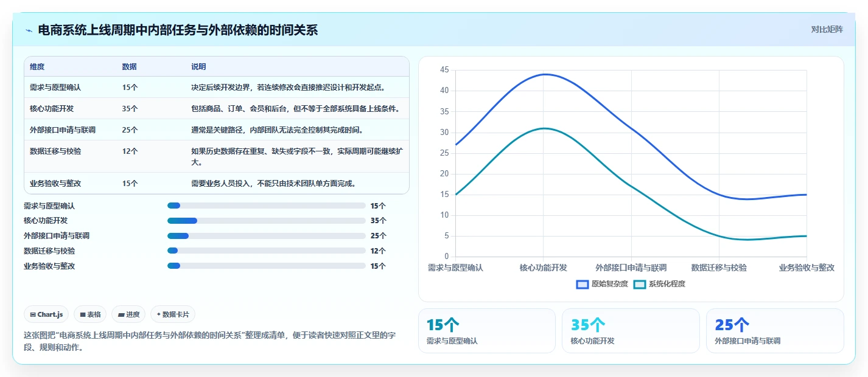Toggle the 原始复杂度 legend item

tap(602, 284)
